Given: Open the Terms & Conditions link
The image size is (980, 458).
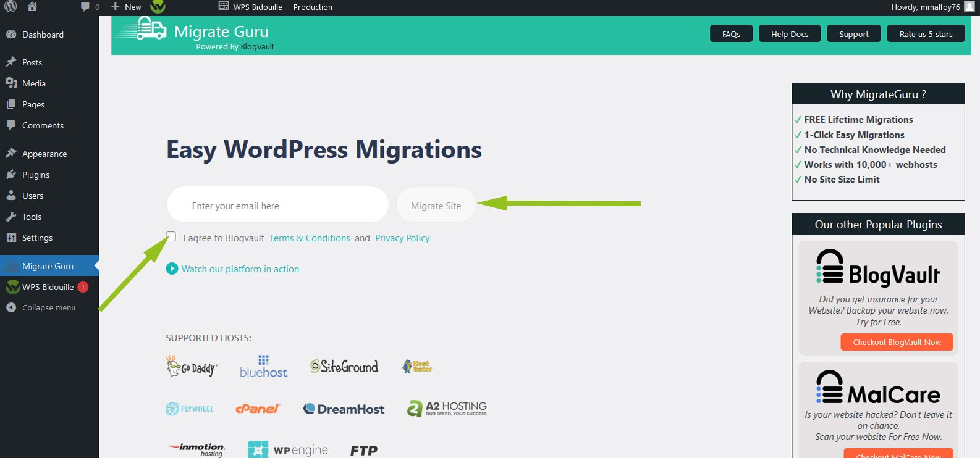Looking at the screenshot, I should click(x=310, y=238).
